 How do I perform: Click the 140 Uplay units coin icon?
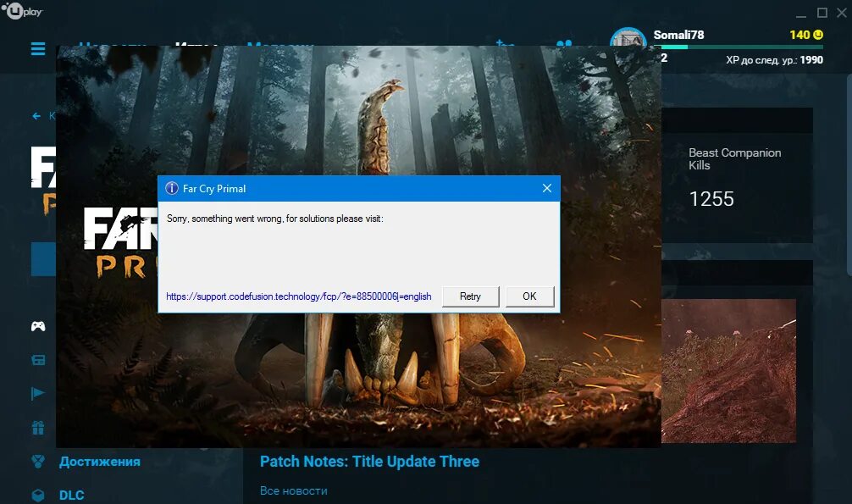point(818,35)
